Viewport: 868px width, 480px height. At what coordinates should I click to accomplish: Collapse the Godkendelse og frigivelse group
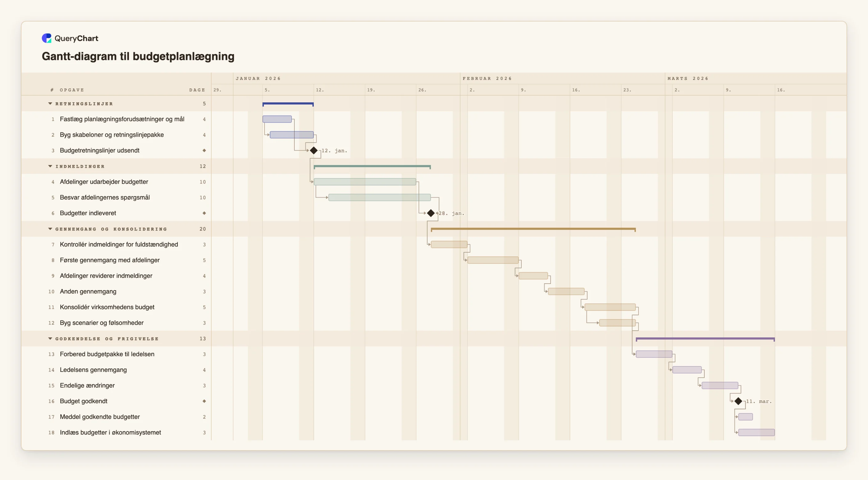[x=50, y=339]
